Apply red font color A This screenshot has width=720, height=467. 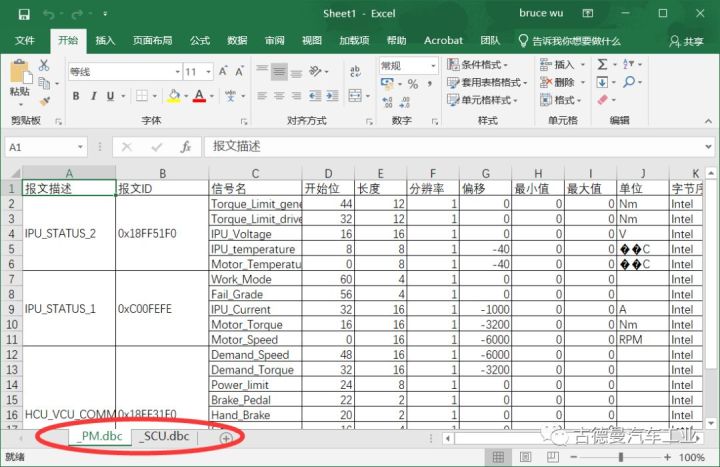[x=199, y=96]
